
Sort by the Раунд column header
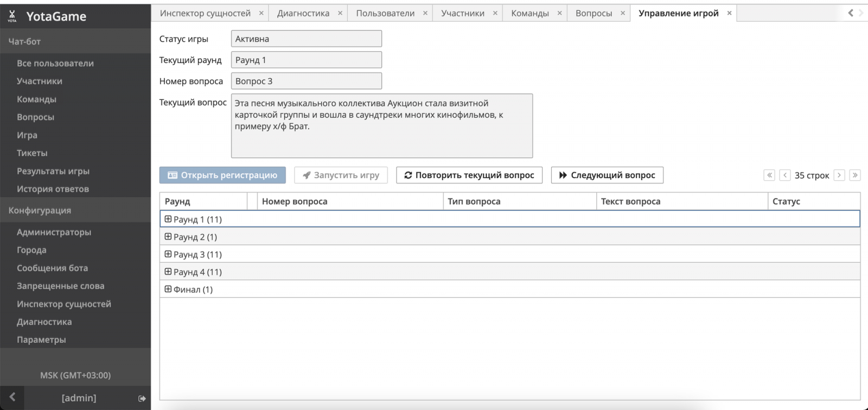click(x=203, y=201)
